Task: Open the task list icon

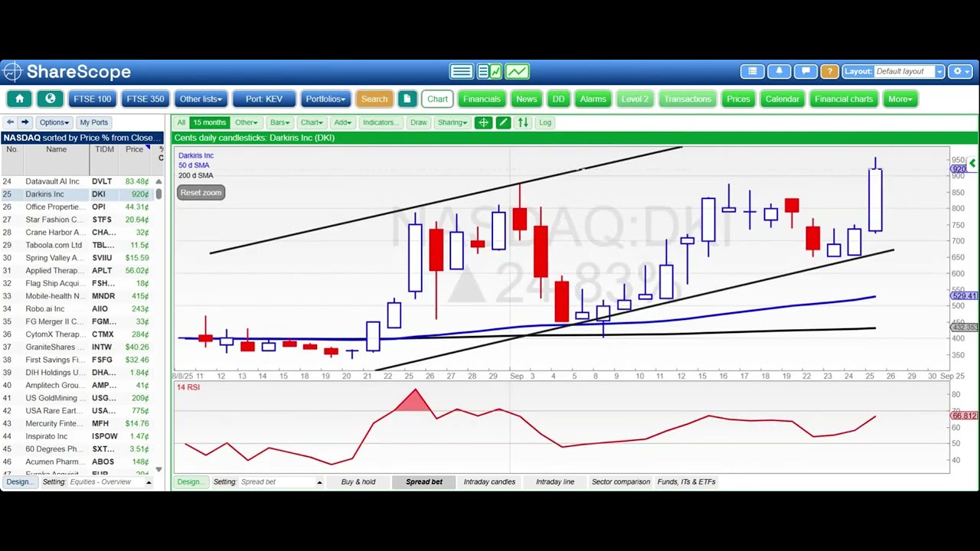Action: click(x=753, y=71)
